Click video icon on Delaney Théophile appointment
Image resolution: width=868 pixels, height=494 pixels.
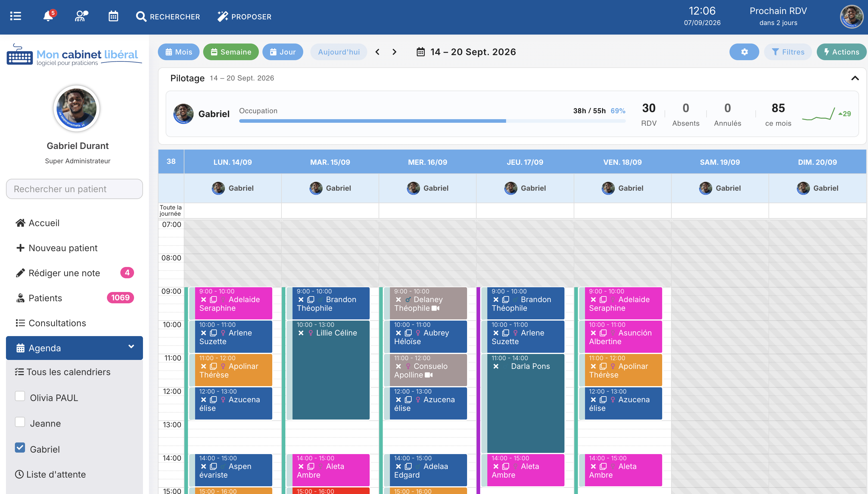coord(435,308)
